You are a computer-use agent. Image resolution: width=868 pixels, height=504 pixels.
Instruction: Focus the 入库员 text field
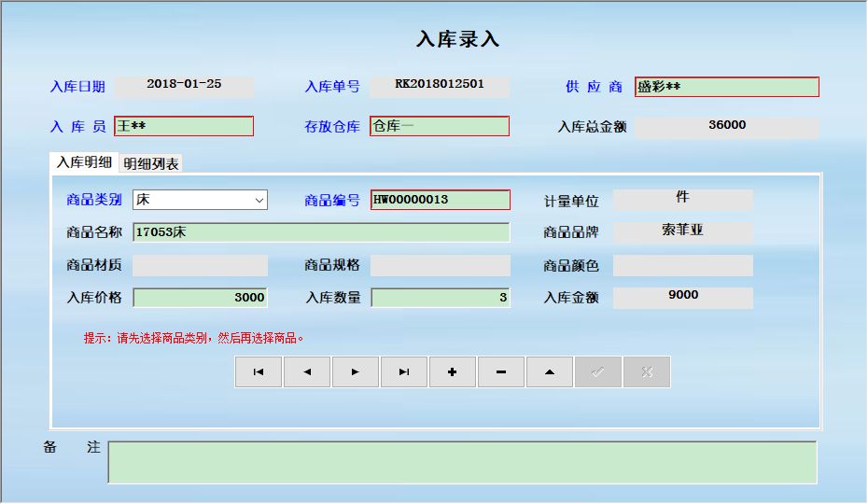(x=184, y=126)
